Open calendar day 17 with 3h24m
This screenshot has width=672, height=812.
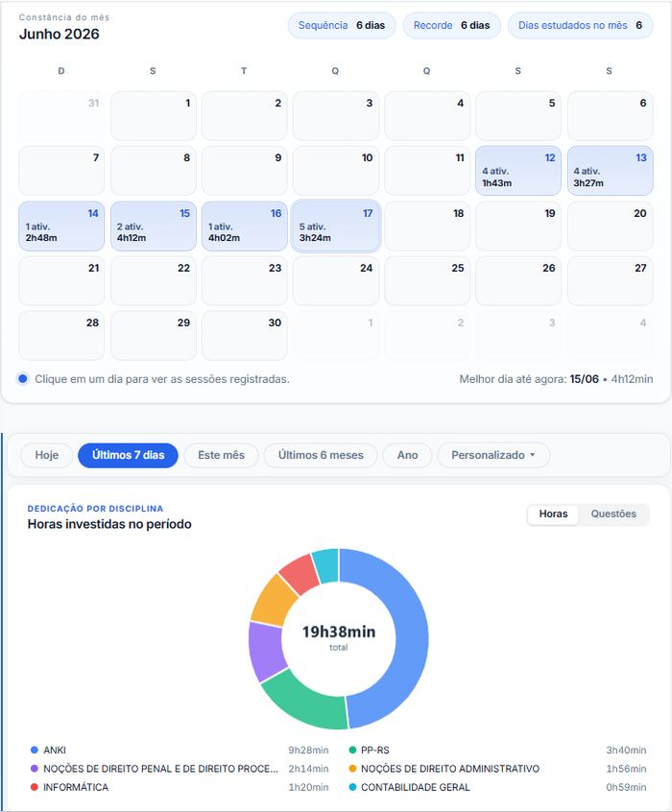[336, 227]
